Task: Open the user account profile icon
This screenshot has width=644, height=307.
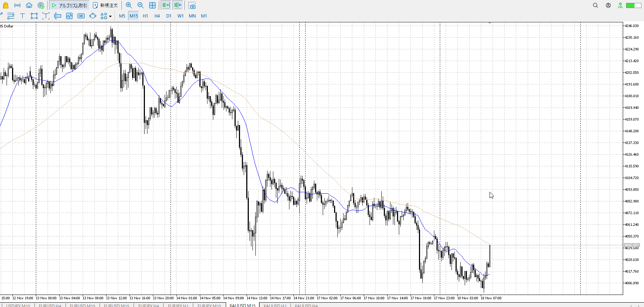Action: [x=608, y=5]
